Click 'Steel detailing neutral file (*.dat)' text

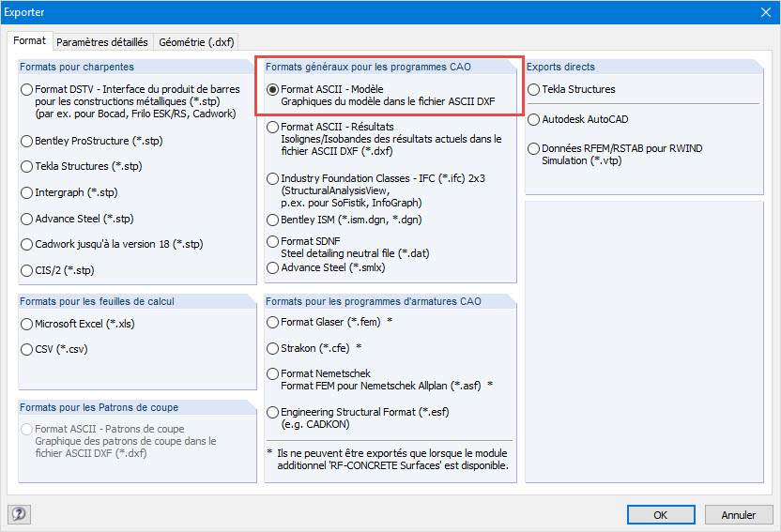click(355, 253)
